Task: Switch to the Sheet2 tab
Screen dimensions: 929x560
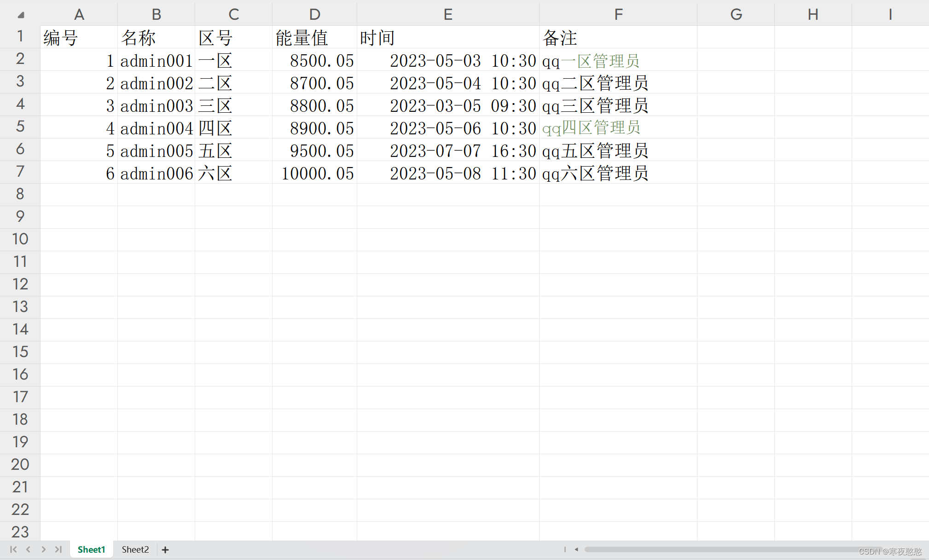Action: [x=135, y=549]
